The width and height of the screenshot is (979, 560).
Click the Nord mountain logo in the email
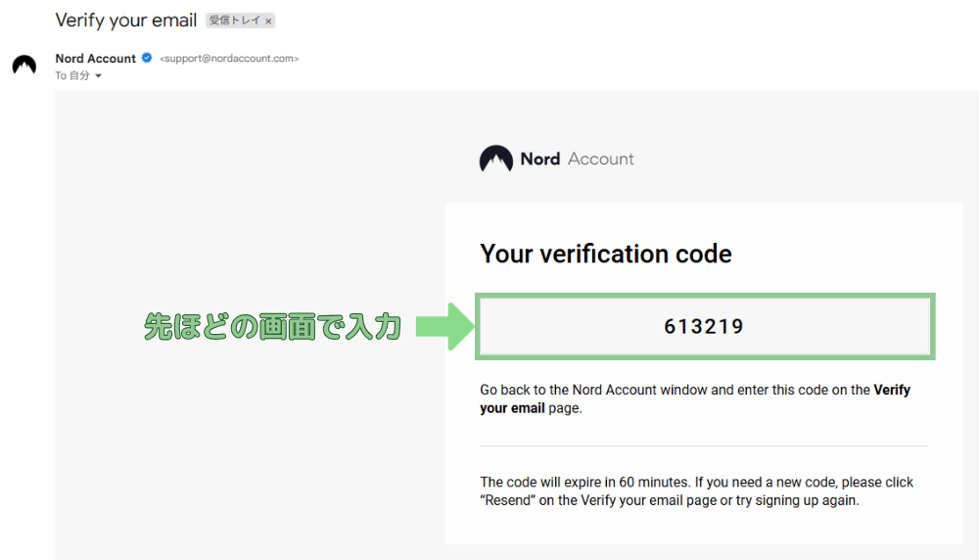(495, 159)
